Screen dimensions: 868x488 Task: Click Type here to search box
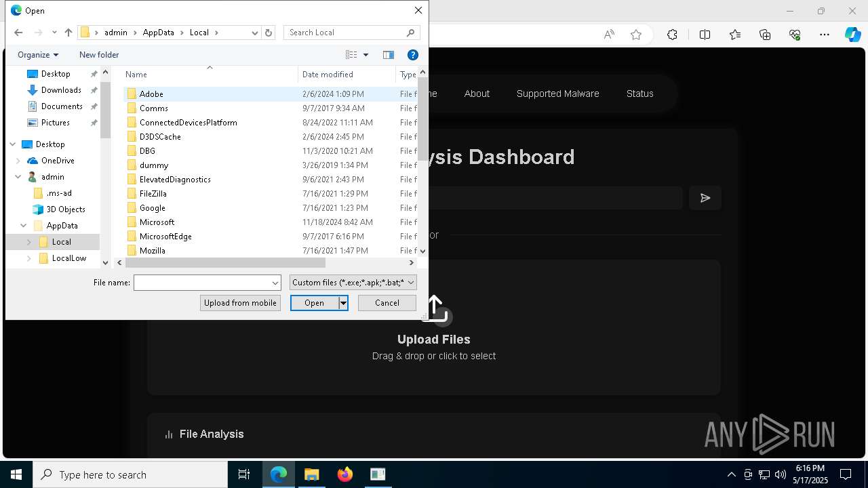point(130,474)
